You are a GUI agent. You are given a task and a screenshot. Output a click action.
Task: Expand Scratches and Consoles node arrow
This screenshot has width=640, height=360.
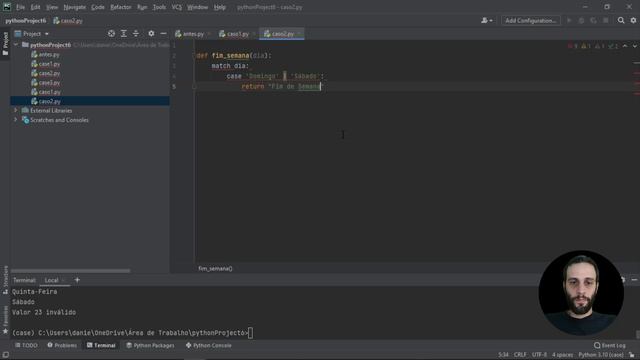point(16,120)
